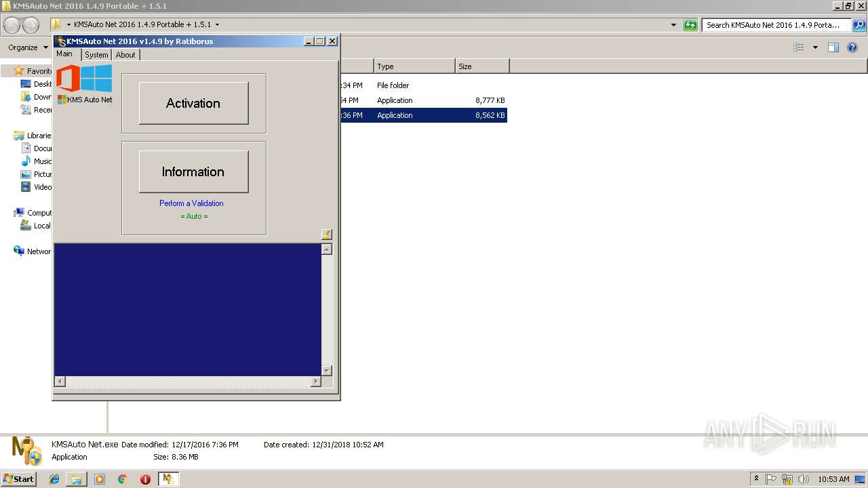Switch to the System tab in KMSAuto
The height and width of the screenshot is (488, 868).
96,55
